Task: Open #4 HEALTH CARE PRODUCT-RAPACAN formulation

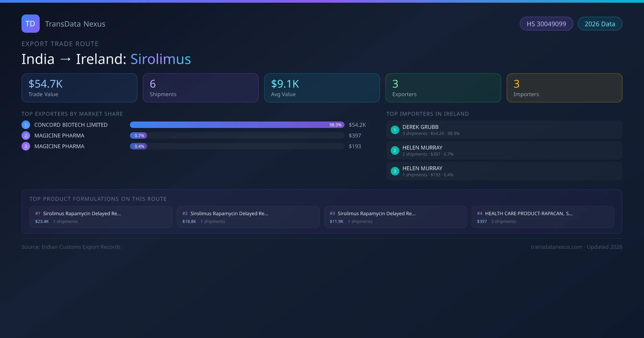Action: coord(543,217)
